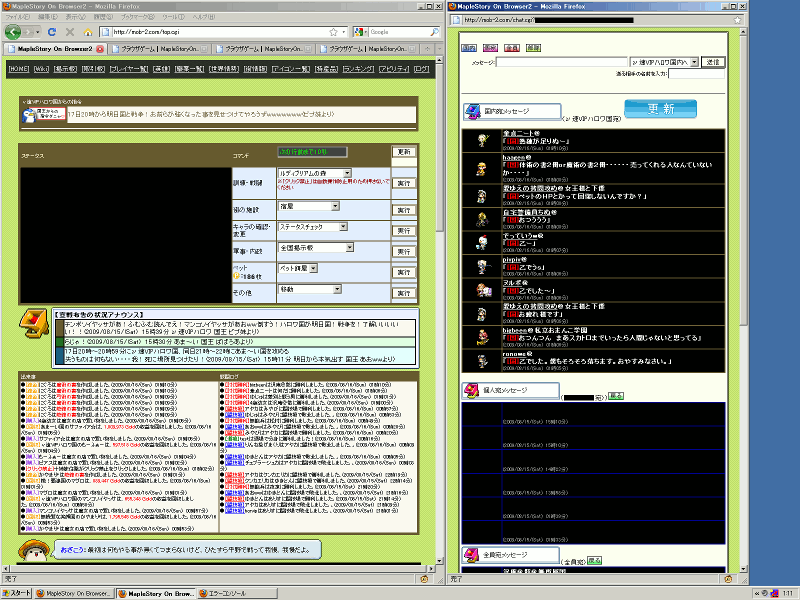This screenshot has width=800, height=600.
Task: Click the penguin king's order icon
Action: pos(36,115)
